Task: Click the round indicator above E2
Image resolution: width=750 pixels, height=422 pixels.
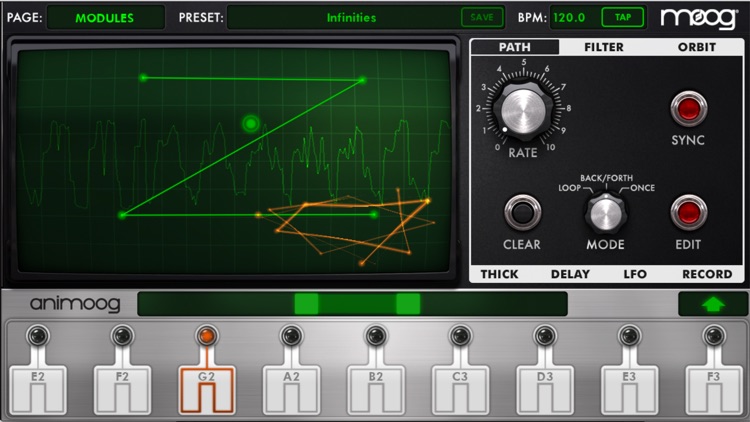Action: click(x=38, y=336)
